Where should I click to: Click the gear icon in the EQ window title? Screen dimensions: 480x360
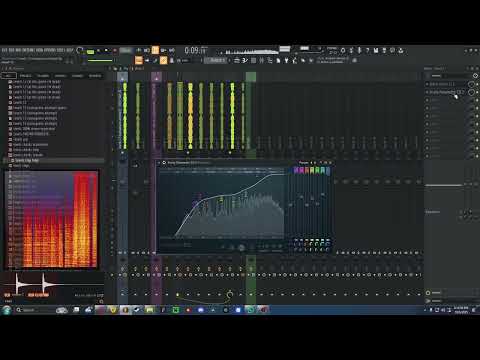tap(164, 163)
